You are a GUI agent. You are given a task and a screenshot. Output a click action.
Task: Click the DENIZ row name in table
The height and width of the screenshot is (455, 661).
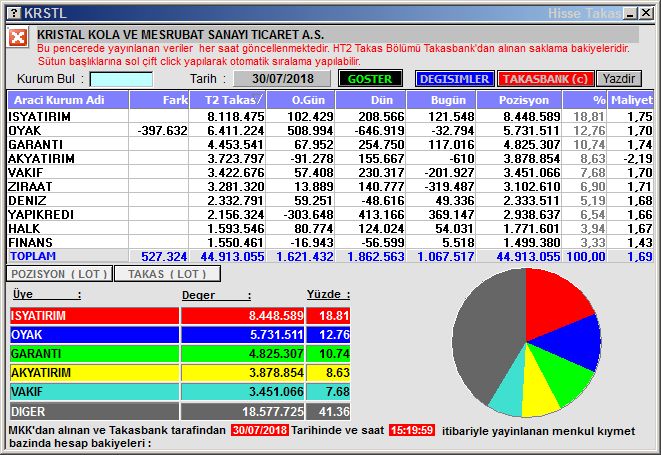pos(27,200)
